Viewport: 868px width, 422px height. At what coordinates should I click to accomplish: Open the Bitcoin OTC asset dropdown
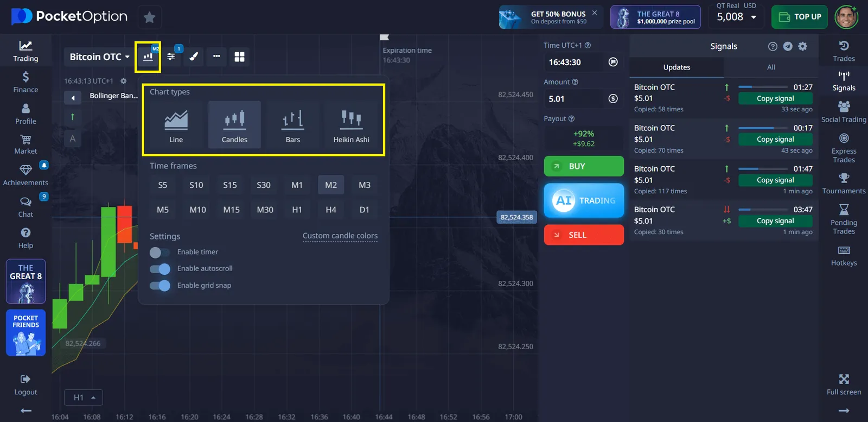click(100, 56)
